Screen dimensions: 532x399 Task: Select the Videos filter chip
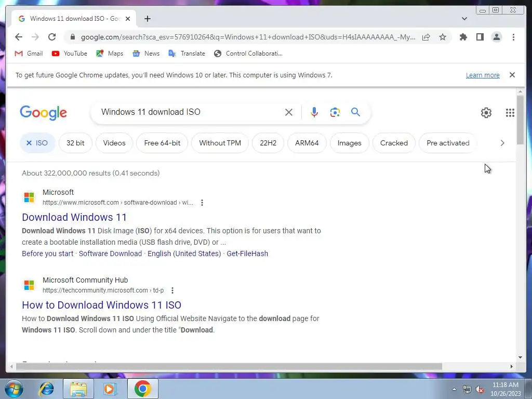(x=114, y=143)
